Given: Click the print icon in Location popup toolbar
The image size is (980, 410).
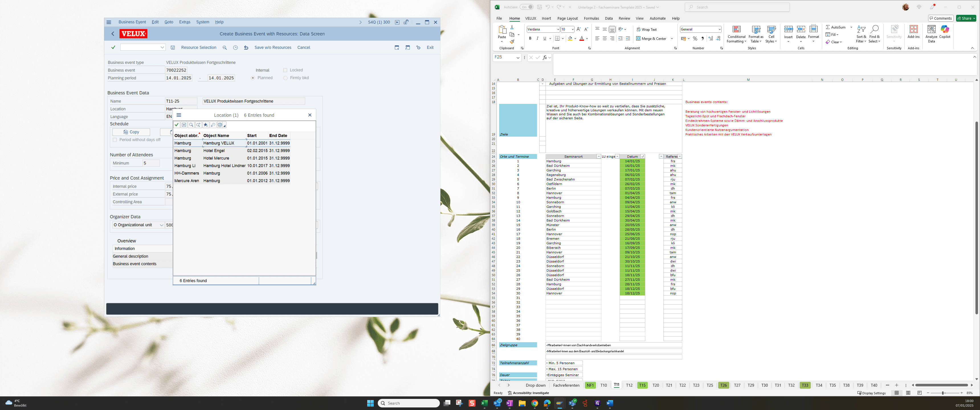Looking at the screenshot, I should [x=220, y=125].
